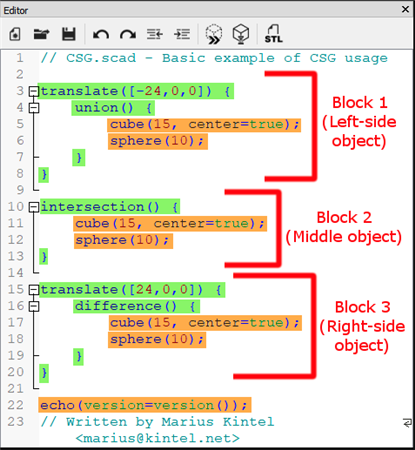Click line number 12 in the gutter

click(16, 240)
